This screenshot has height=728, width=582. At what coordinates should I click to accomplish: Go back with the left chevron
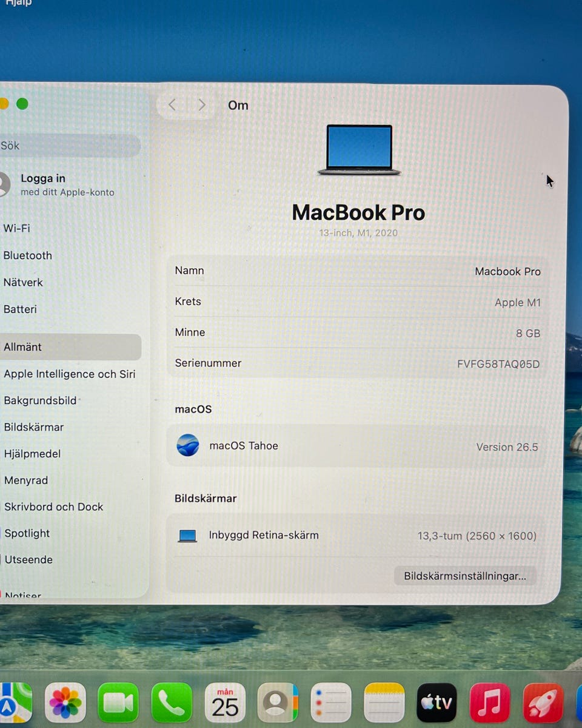[172, 105]
